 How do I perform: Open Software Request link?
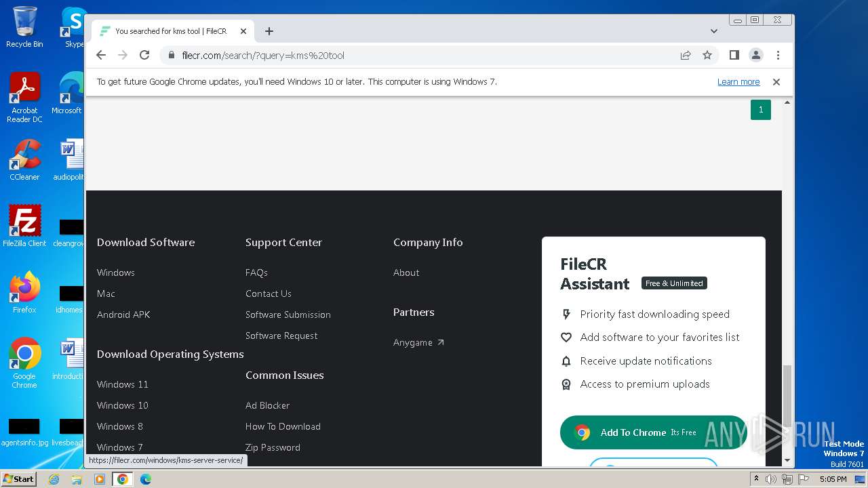click(x=281, y=335)
